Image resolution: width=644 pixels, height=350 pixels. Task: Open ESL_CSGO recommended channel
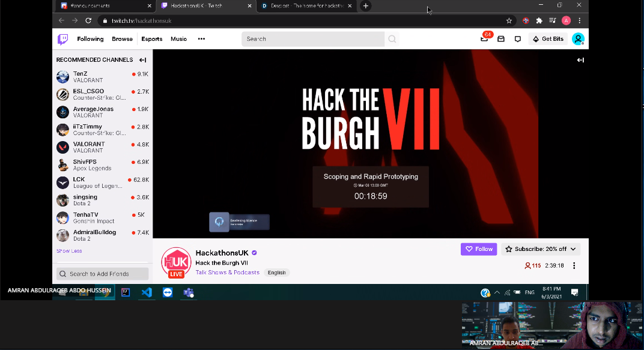point(102,94)
